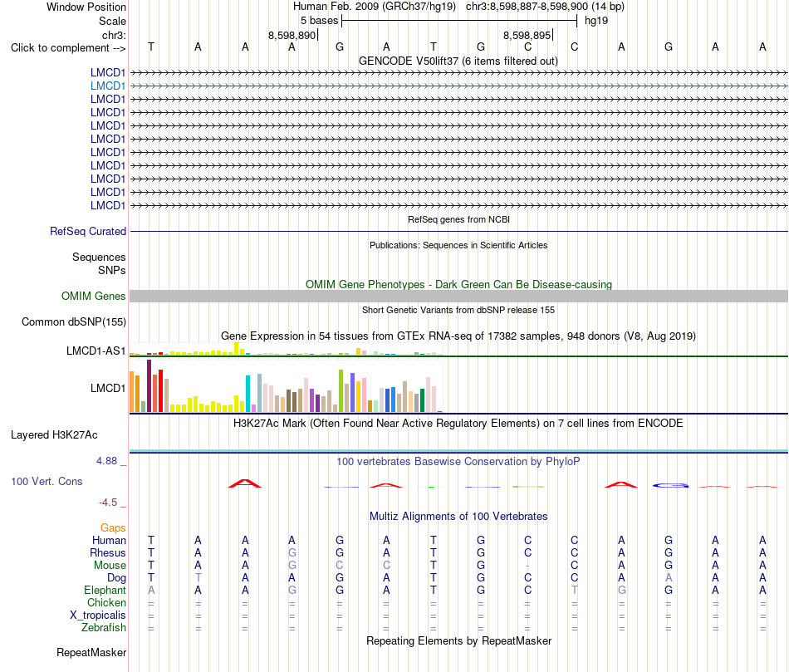
Task: Click the 8,598,895 position marker
Action: 527,35
